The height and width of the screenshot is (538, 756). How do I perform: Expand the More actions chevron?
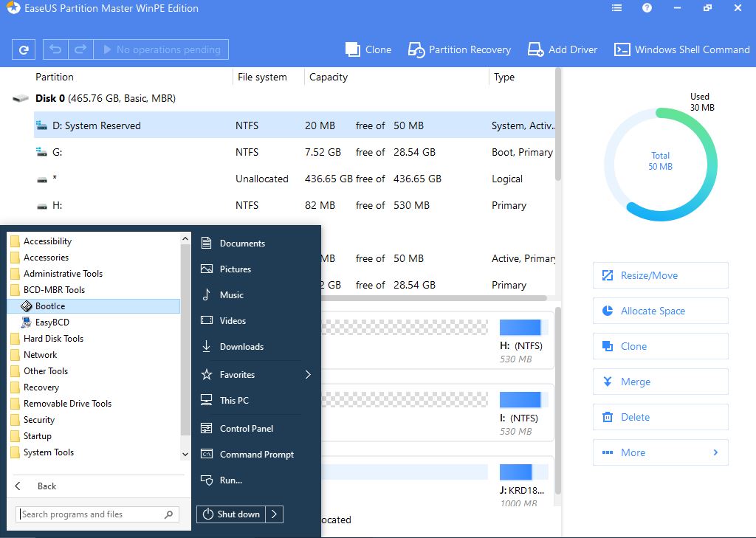pyautogui.click(x=715, y=452)
